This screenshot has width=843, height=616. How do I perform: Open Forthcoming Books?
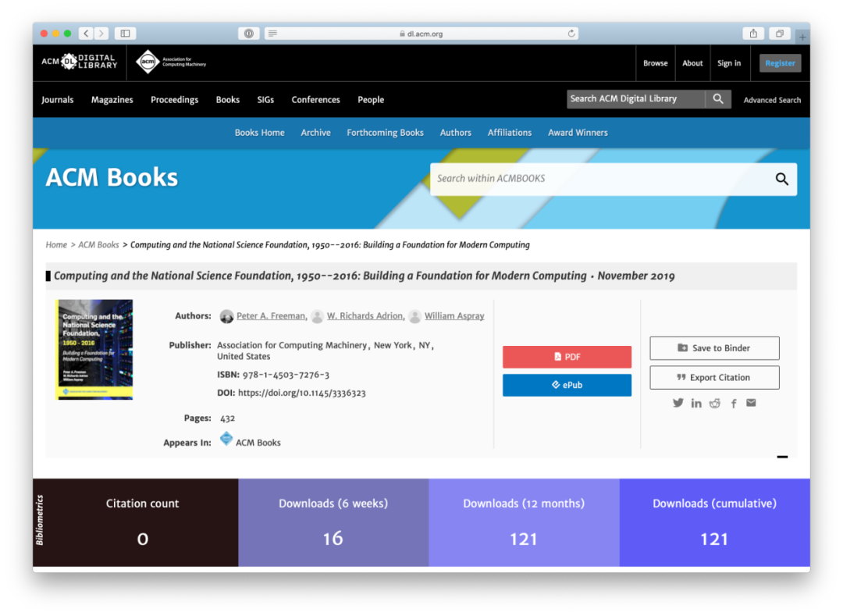point(385,133)
